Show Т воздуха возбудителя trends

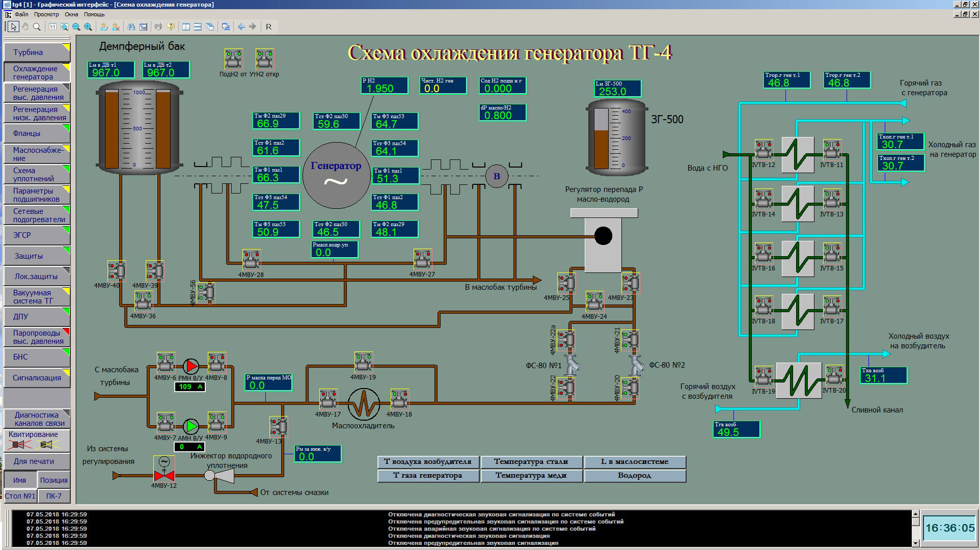coord(428,462)
